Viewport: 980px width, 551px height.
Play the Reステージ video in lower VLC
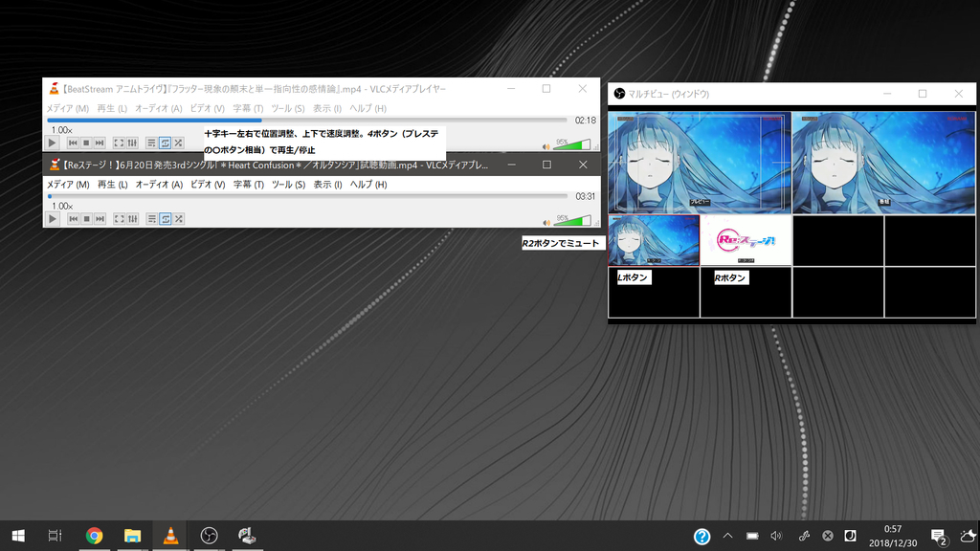(x=53, y=219)
